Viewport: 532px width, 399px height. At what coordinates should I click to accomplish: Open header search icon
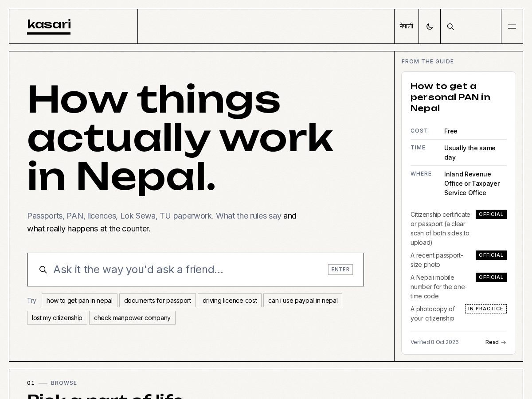click(450, 27)
